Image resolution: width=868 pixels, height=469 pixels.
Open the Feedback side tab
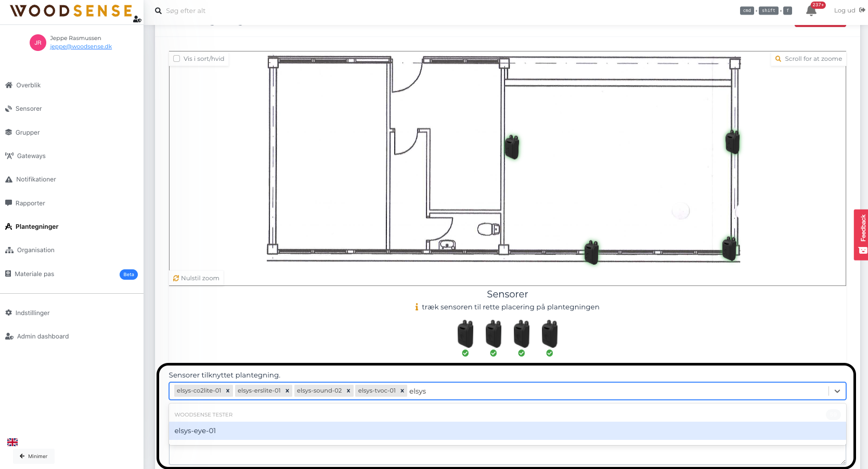pyautogui.click(x=862, y=234)
